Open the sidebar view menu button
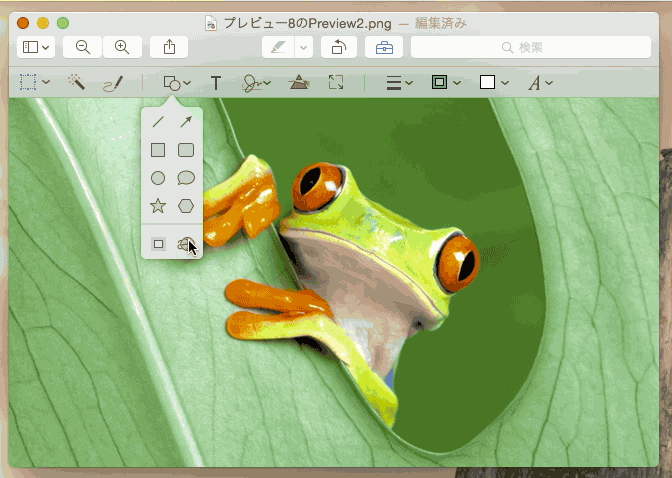The height and width of the screenshot is (478, 672). (x=36, y=47)
